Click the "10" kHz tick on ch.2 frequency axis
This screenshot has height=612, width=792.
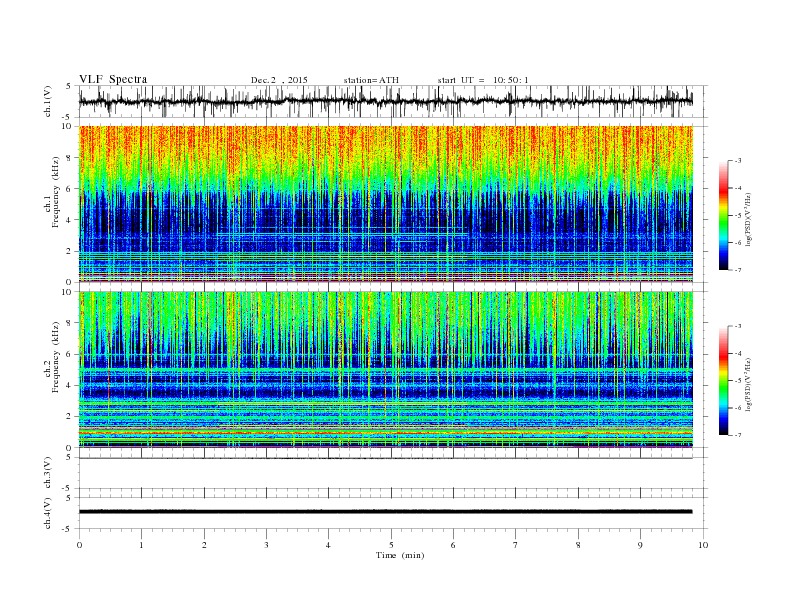point(67,292)
